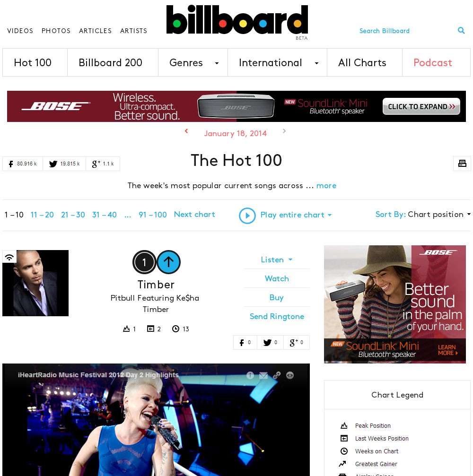Open the Sort By Chart position dropdown
Screen dimensions: 473x476
tap(423, 214)
